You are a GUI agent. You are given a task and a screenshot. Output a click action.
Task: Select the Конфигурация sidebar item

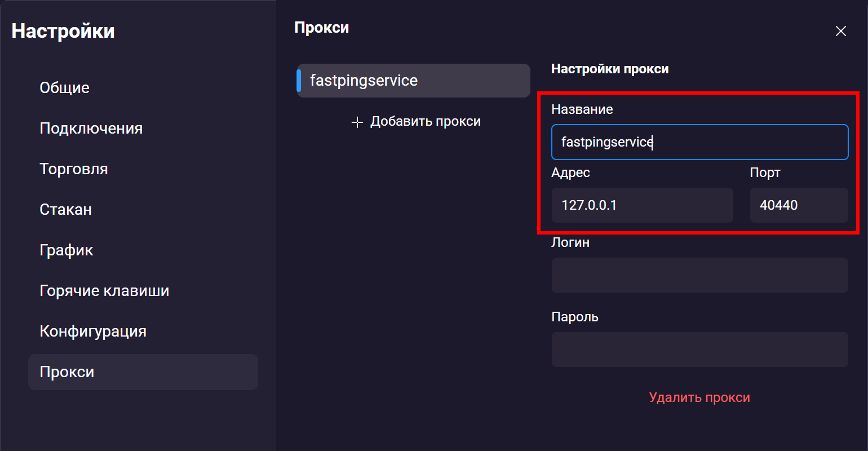click(93, 331)
